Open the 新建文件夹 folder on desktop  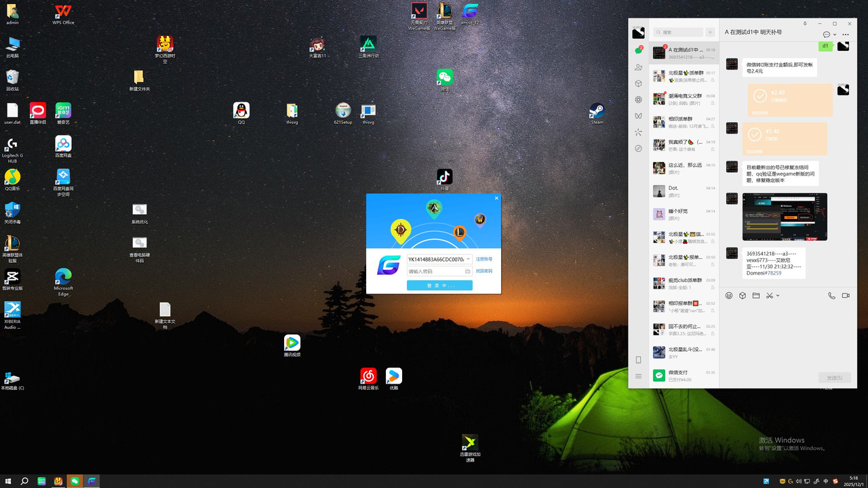(x=139, y=80)
